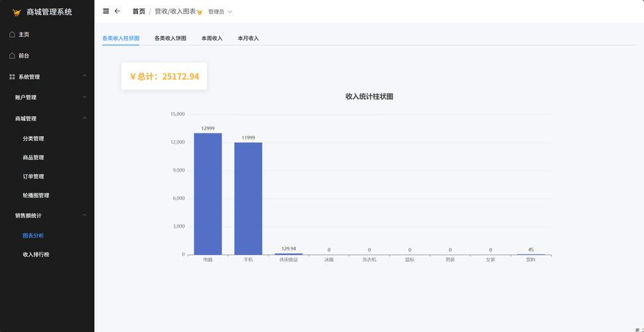Collapse the 系统管理 menu chevron

coord(84,76)
